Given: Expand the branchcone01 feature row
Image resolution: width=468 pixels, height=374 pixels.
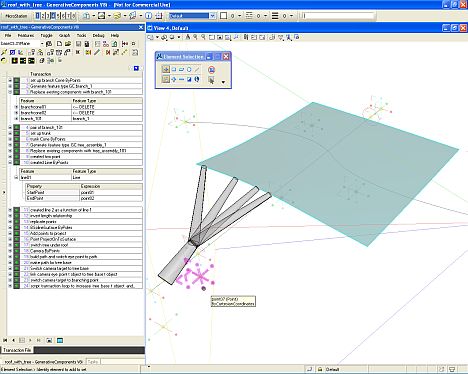Looking at the screenshot, I should pos(16,107).
